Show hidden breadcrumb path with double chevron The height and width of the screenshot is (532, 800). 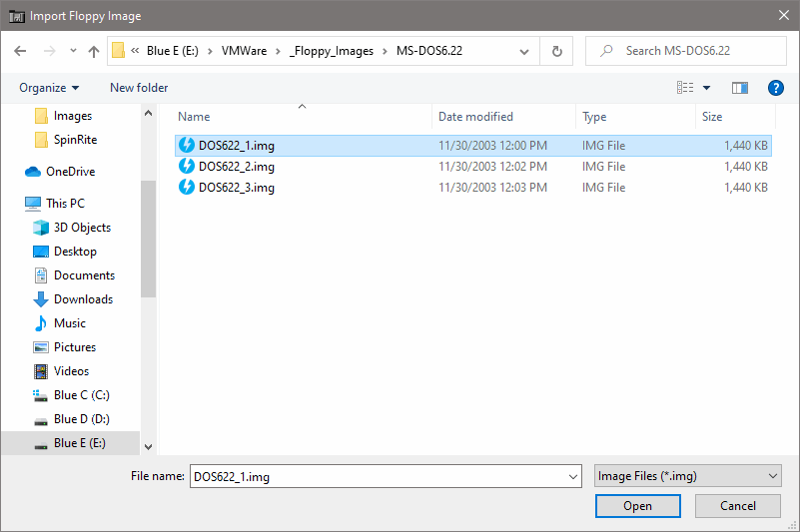pyautogui.click(x=135, y=51)
